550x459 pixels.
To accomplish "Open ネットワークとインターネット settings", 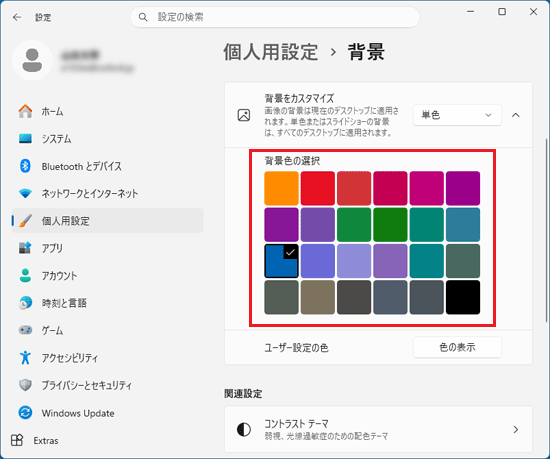I will tap(107, 193).
